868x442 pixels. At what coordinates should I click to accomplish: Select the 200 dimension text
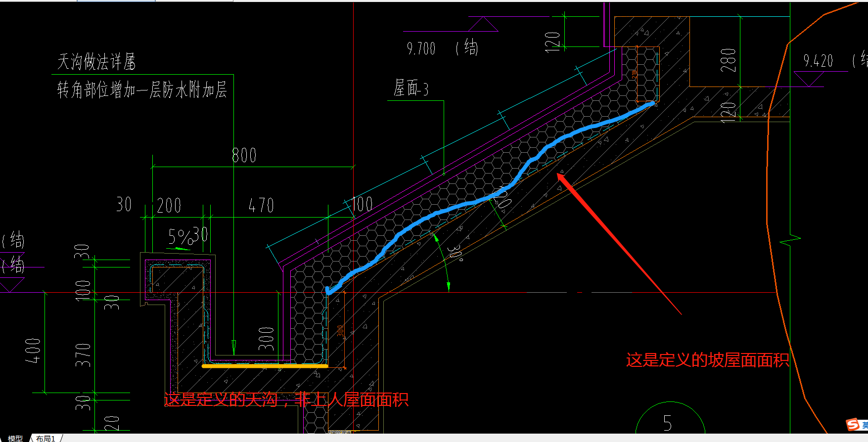(169, 205)
